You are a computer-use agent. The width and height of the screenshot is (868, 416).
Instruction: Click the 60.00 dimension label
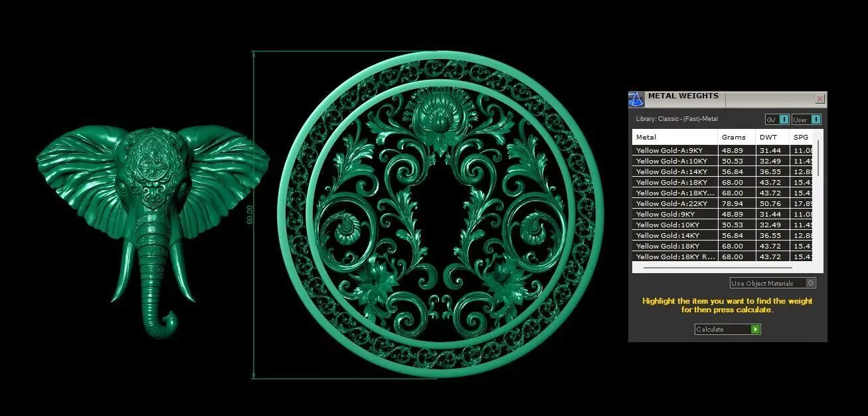250,214
